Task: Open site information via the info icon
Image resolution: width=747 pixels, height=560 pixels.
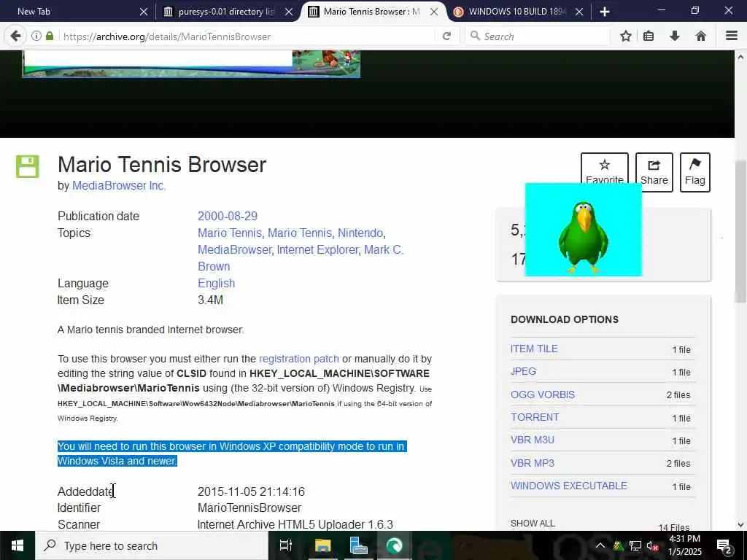Action: click(36, 36)
